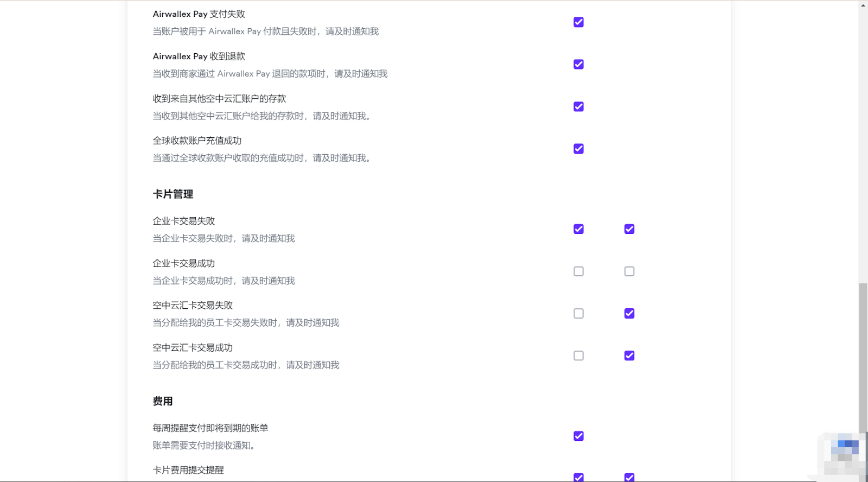
Task: Click the 费用 section heading
Action: pos(163,401)
